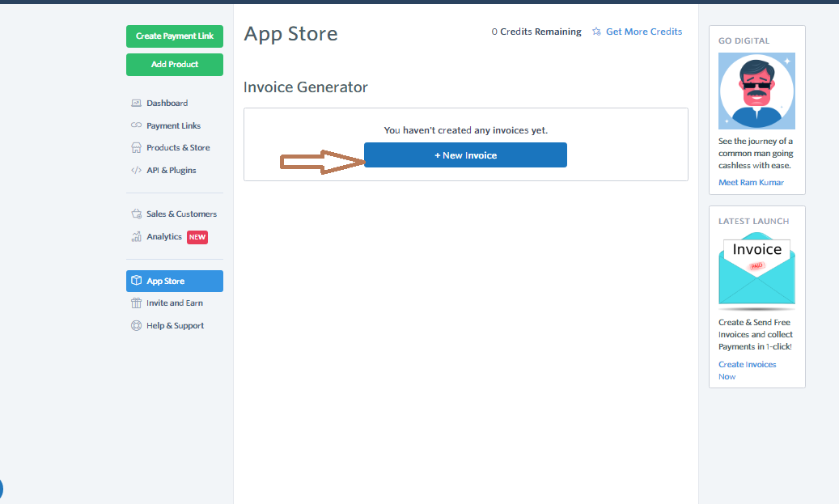Click the Help & Support lifebuoy icon
The width and height of the screenshot is (839, 504).
137,325
